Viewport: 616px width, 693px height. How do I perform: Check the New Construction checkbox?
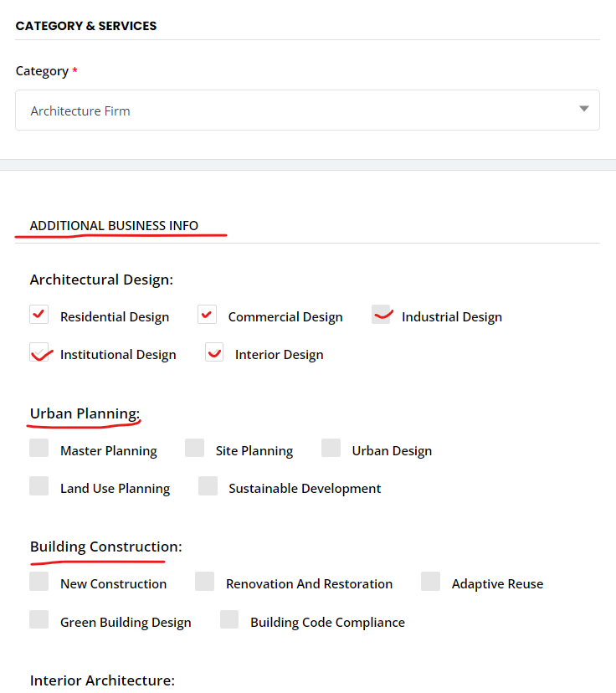tap(38, 582)
